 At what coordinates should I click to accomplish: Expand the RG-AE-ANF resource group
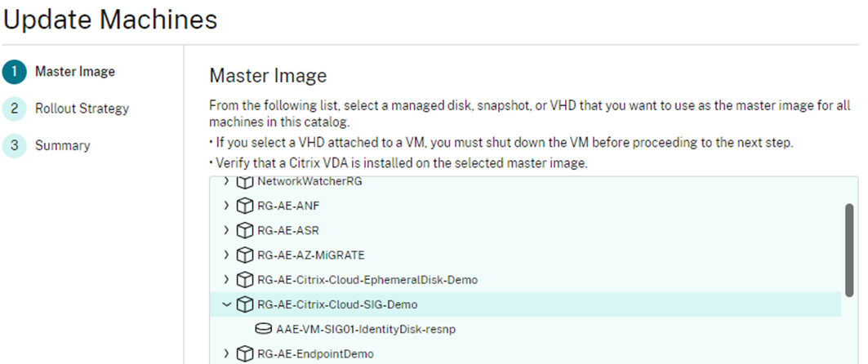pos(226,206)
